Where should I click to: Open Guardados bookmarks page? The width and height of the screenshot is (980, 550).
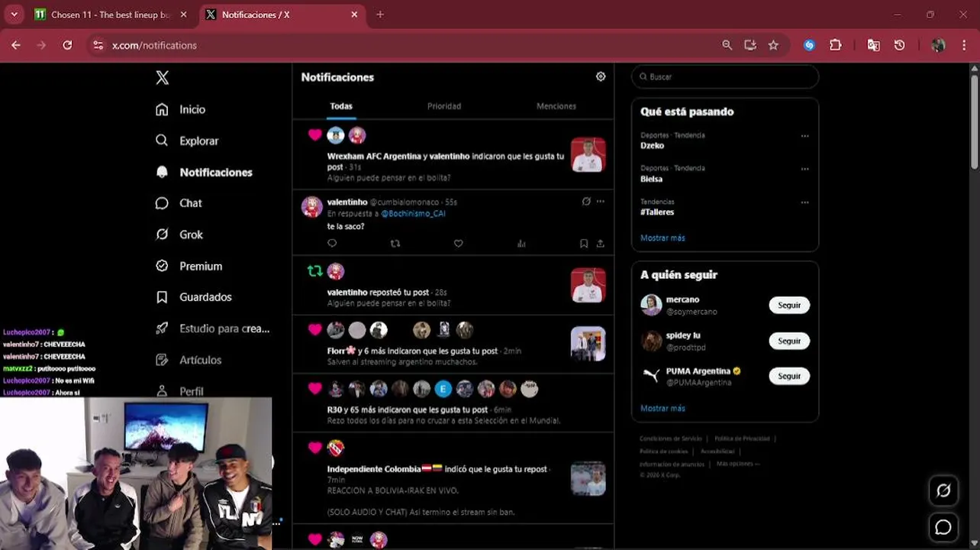pos(193,297)
